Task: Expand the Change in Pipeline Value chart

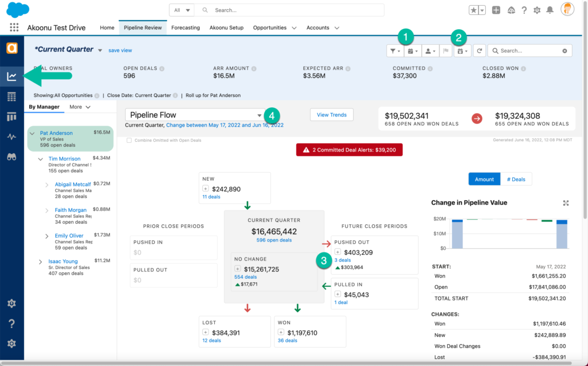Action: point(566,203)
